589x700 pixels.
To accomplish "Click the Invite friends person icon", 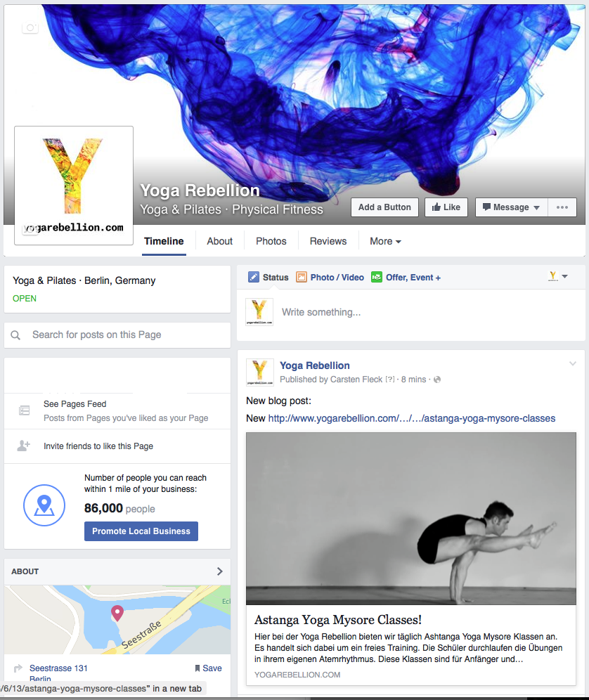I will click(24, 446).
